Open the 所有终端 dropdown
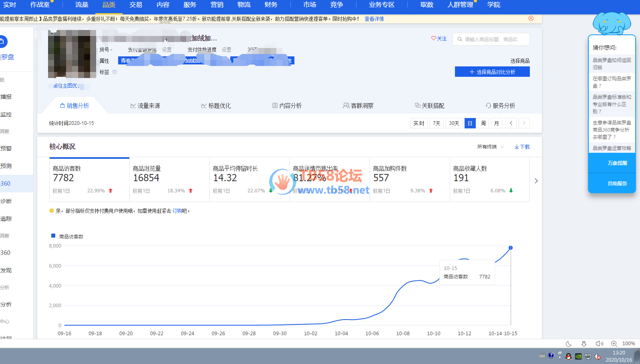Screen dimensions: 640x364 pyautogui.click(x=490, y=147)
